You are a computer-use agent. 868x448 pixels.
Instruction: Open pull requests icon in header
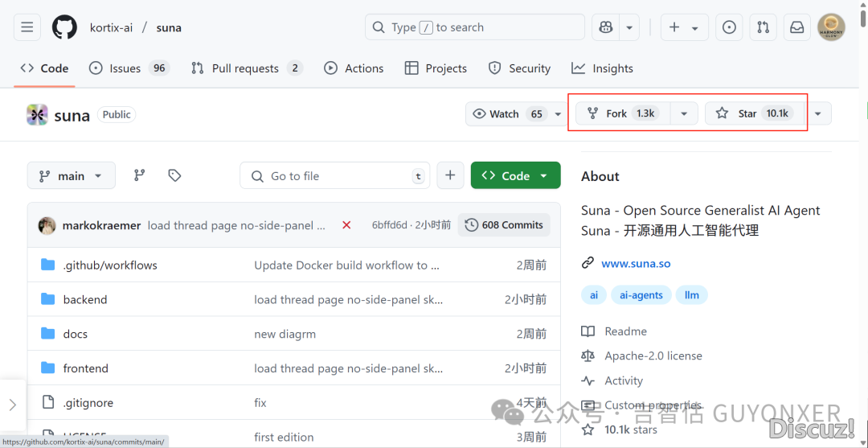tap(763, 27)
